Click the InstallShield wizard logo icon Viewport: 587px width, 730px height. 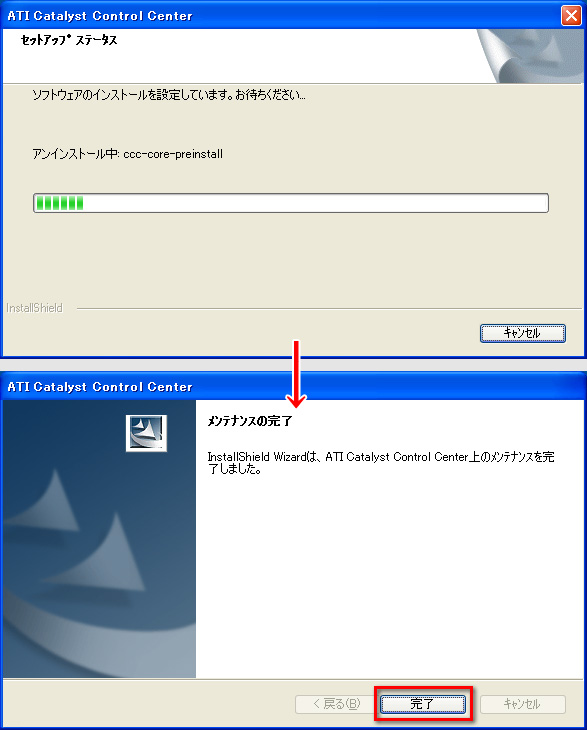tap(146, 433)
